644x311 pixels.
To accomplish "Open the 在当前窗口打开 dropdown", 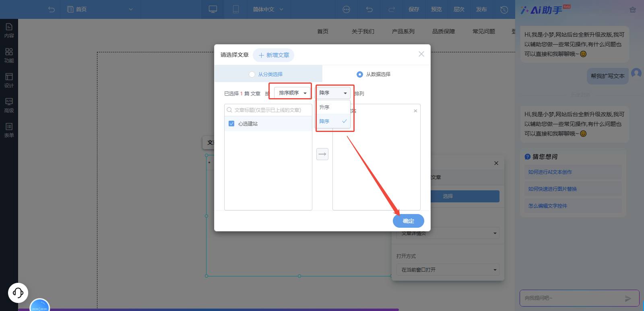I will point(448,270).
